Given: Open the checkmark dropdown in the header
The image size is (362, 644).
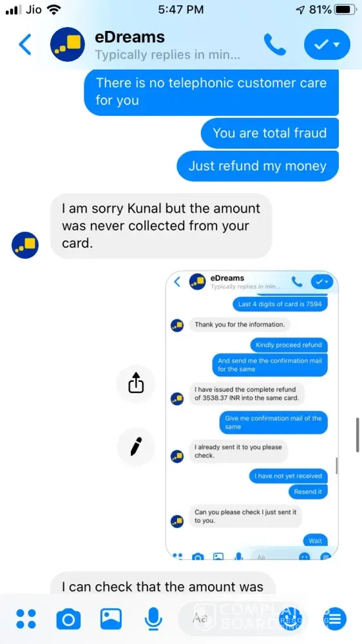Looking at the screenshot, I should (327, 44).
